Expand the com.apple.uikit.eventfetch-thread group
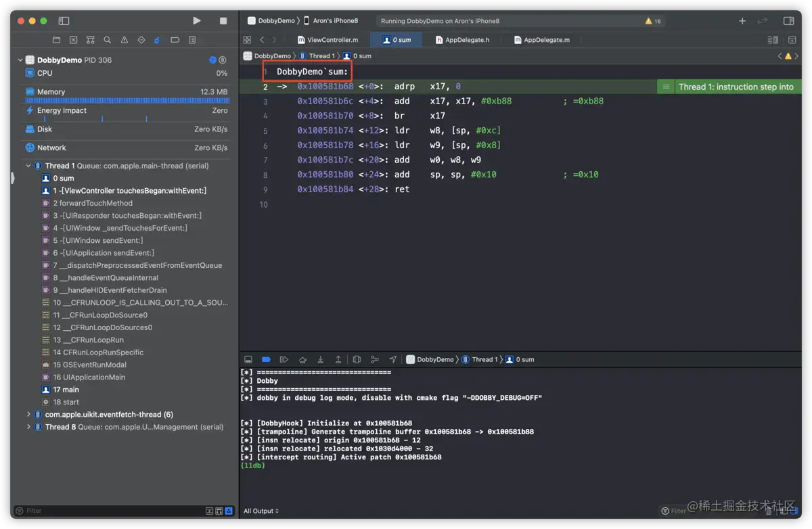812x529 pixels. pyautogui.click(x=28, y=415)
